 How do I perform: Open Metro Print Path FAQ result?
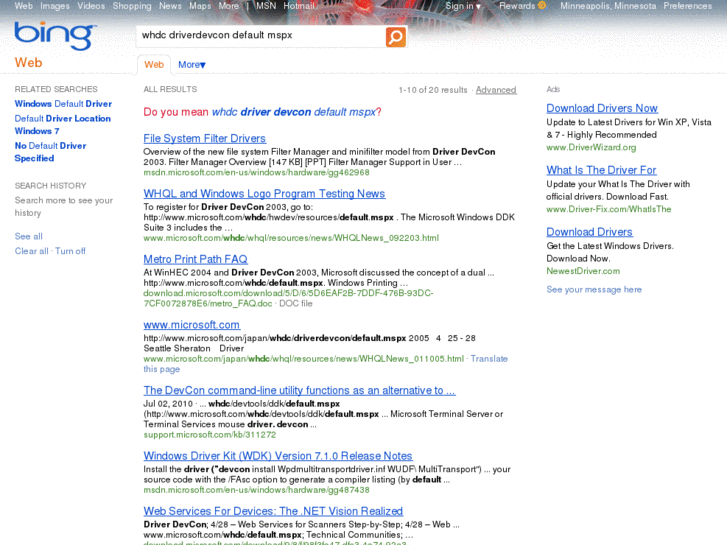click(x=195, y=259)
